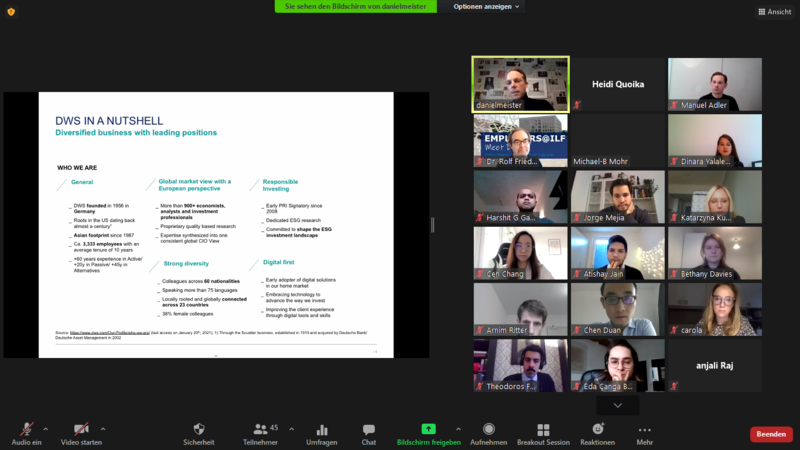Screen dimensions: 800x450
Task: Start recording with the Aufnehmen icon
Action: (x=489, y=429)
